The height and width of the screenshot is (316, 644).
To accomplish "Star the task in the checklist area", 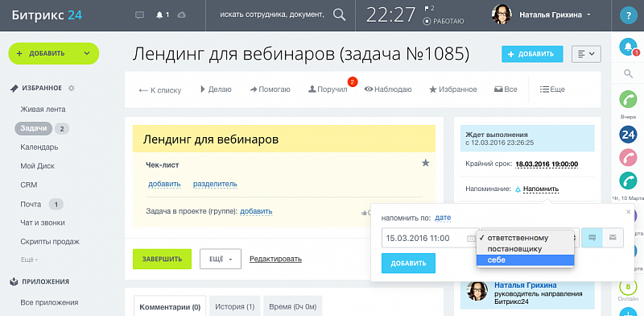I will [426, 164].
